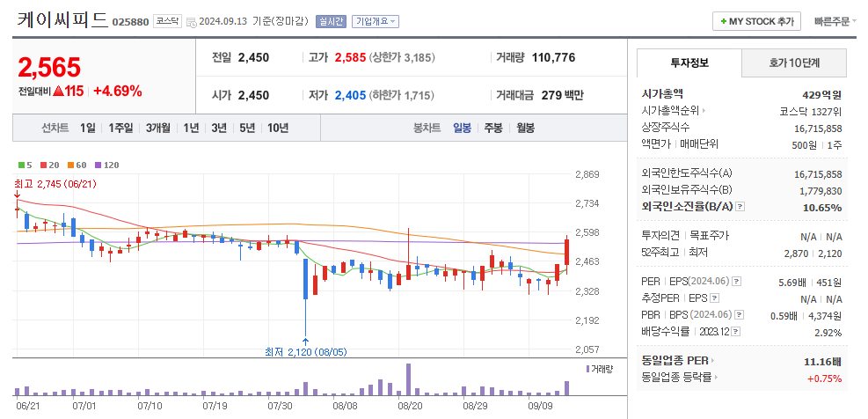The image size is (868, 419).
Task: Click the 거래량 value 110,776
Action: (x=553, y=57)
